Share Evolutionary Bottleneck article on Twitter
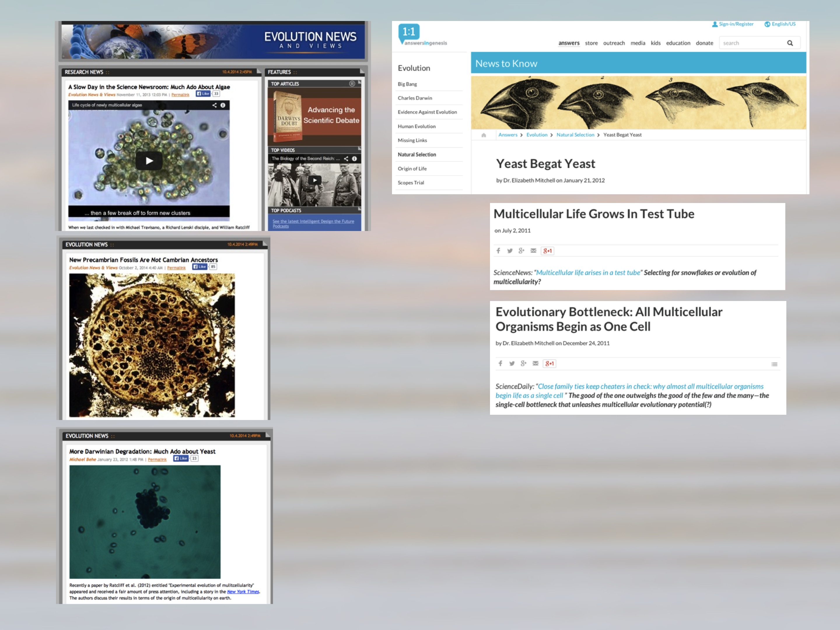Image resolution: width=840 pixels, height=630 pixels. pyautogui.click(x=512, y=363)
